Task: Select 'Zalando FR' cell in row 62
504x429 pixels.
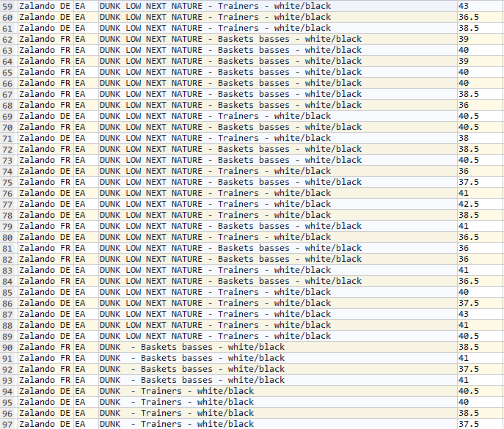Action: click(46, 39)
